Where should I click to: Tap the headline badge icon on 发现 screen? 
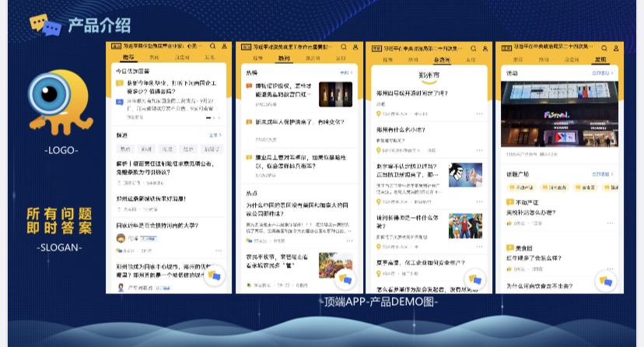coord(506,48)
